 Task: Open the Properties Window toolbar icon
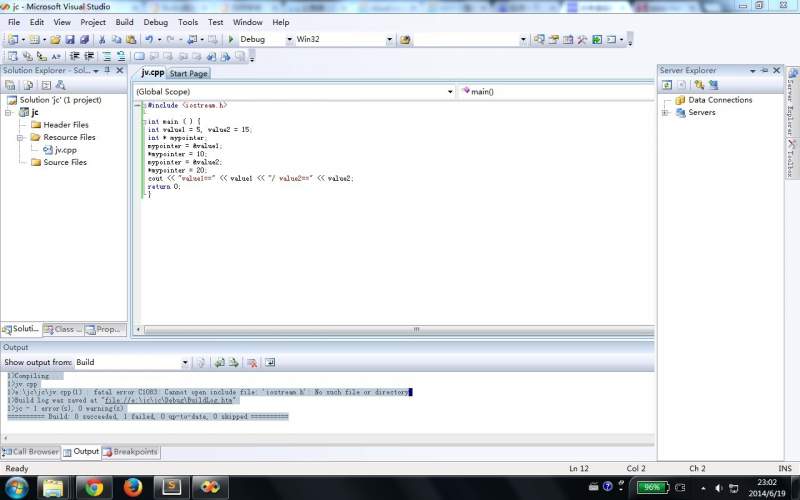[x=554, y=39]
